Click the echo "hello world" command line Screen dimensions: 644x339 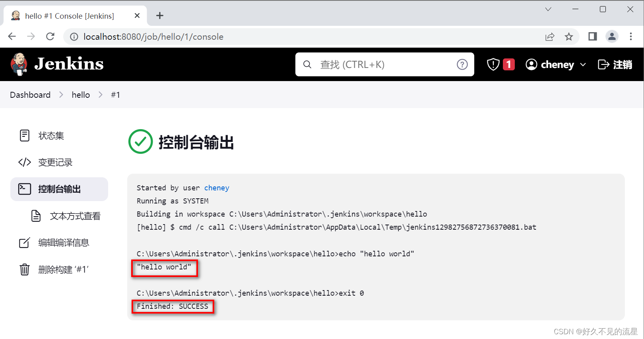coord(275,254)
